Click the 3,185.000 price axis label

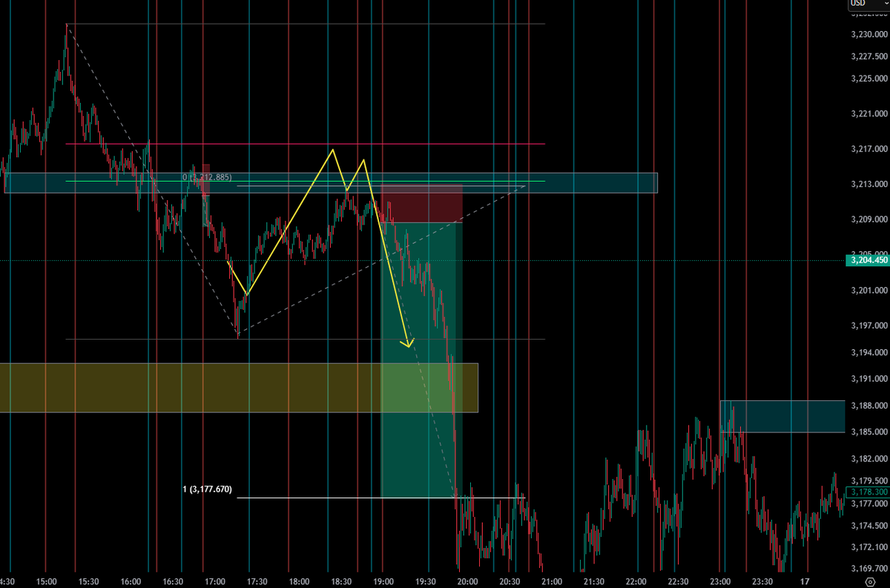click(x=869, y=432)
